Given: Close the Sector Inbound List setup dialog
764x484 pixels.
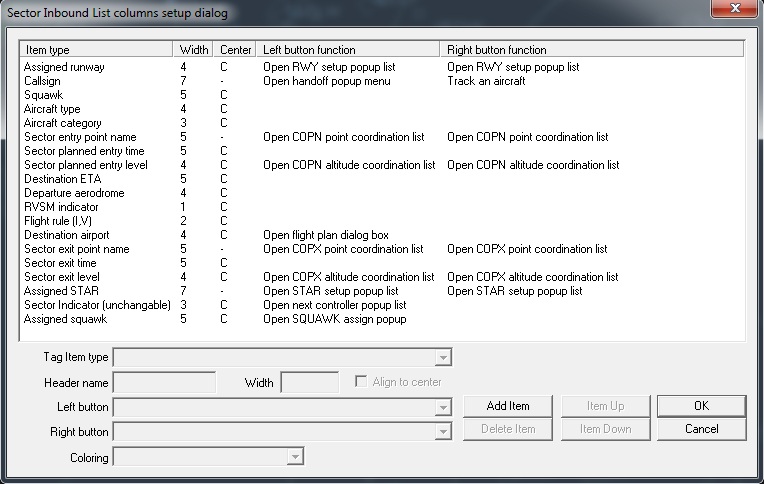Looking at the screenshot, I should point(735,8).
